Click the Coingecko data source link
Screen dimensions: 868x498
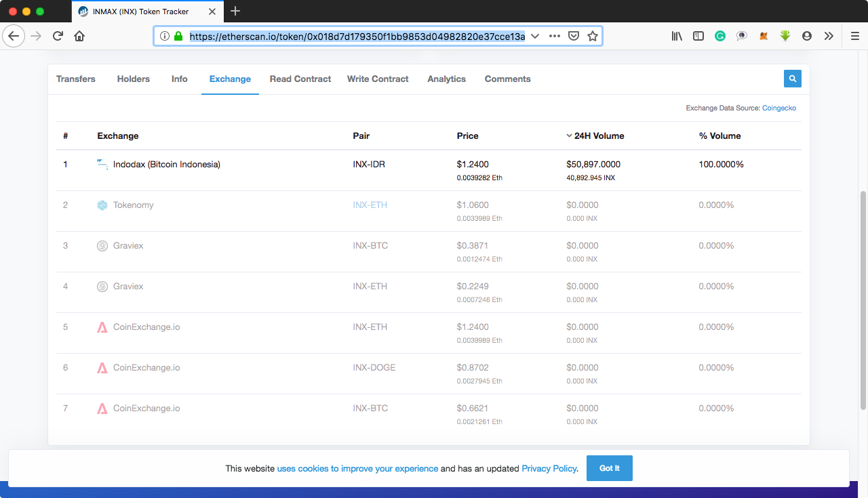tap(779, 108)
